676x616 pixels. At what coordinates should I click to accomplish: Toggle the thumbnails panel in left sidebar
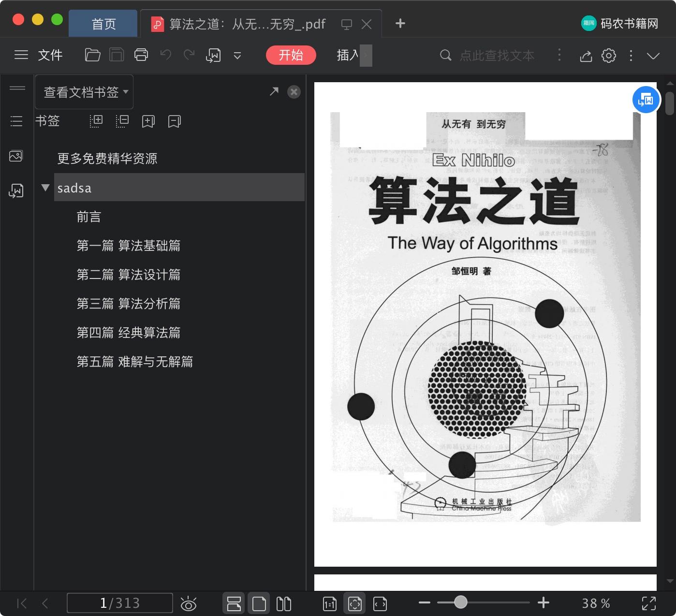tap(16, 156)
